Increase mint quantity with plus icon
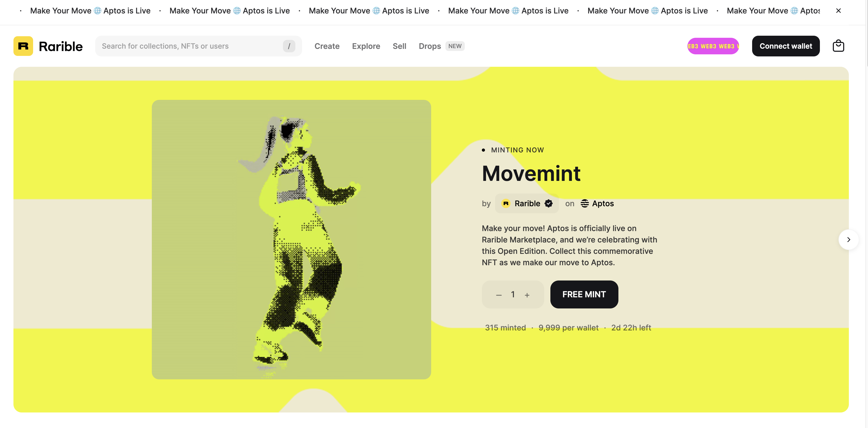 527,295
